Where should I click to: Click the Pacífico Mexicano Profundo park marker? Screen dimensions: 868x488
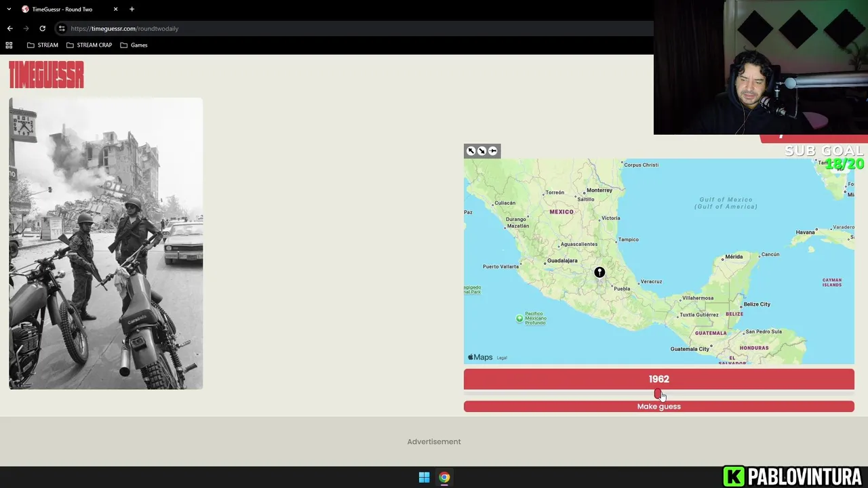[x=519, y=319]
